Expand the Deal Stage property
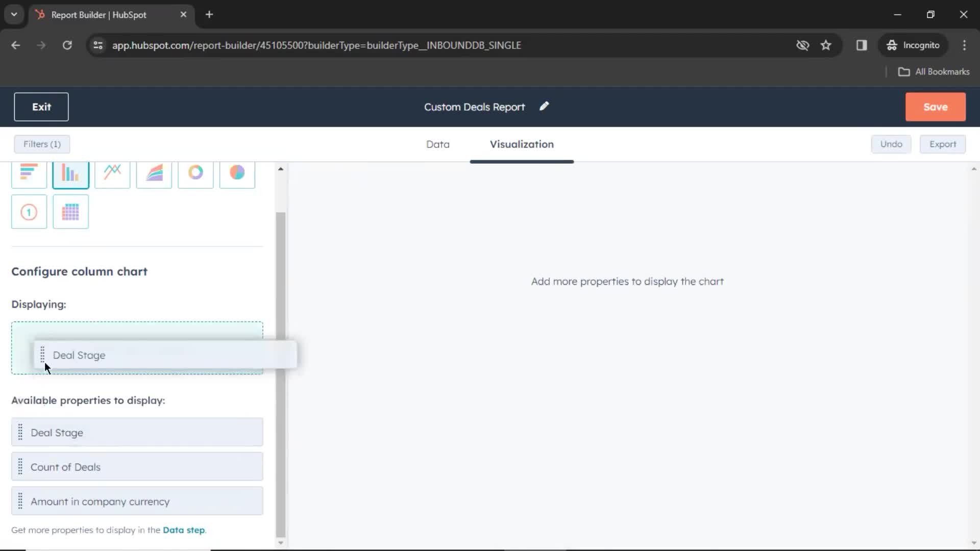980x551 pixels. coord(137,433)
